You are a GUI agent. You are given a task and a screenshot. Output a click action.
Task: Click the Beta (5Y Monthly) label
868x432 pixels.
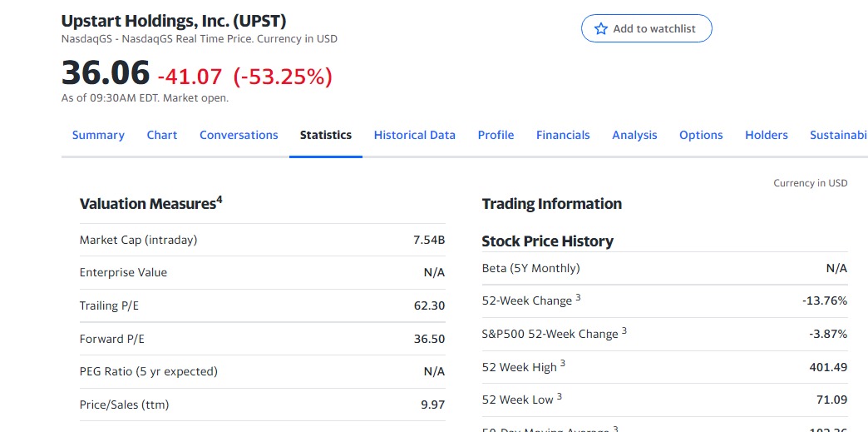[x=531, y=268]
